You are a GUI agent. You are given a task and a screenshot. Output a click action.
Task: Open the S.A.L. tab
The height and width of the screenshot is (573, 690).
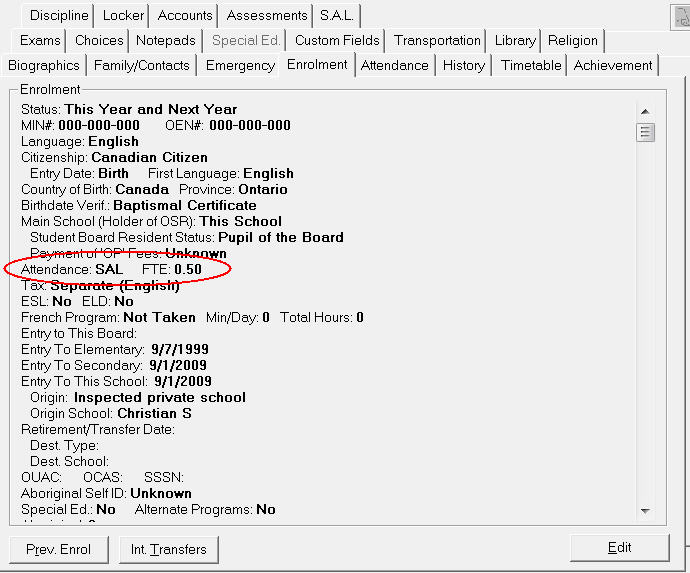point(337,15)
